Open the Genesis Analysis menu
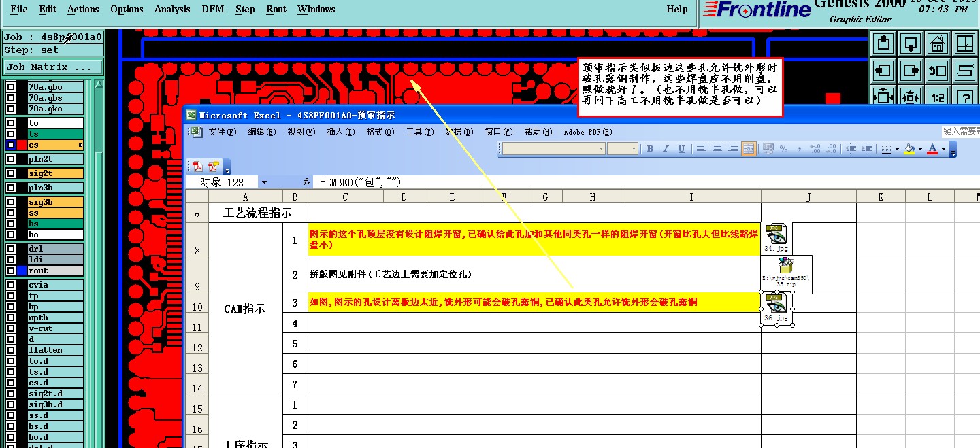The image size is (980, 448). tap(172, 9)
